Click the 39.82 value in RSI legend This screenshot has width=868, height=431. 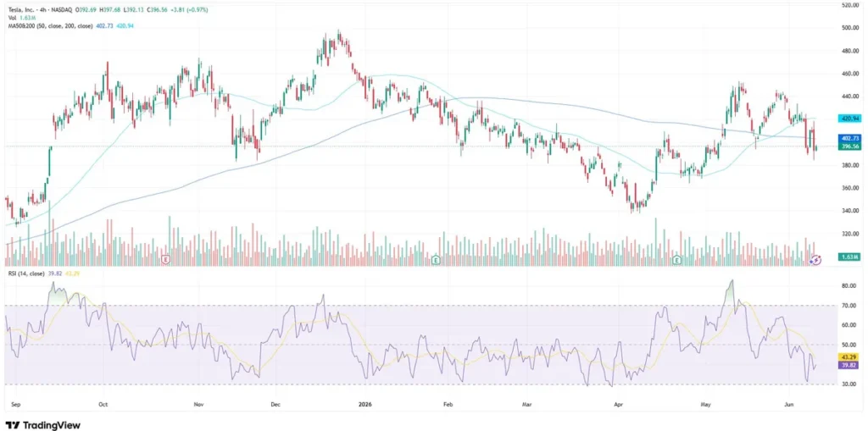coord(55,274)
